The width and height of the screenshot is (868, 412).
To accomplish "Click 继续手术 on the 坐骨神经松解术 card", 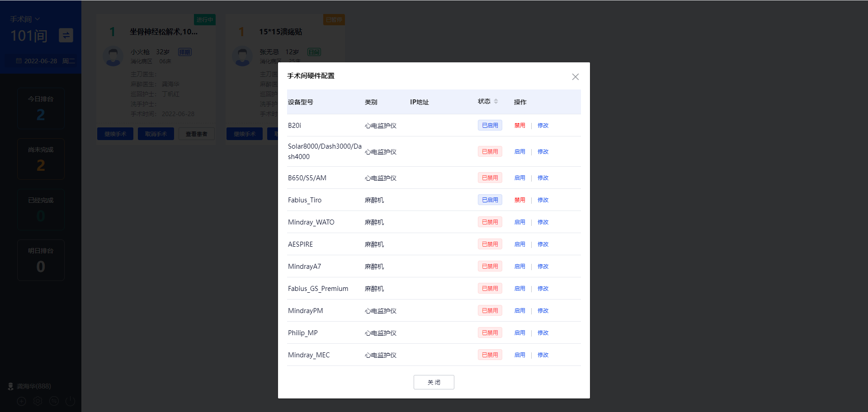I will (115, 134).
